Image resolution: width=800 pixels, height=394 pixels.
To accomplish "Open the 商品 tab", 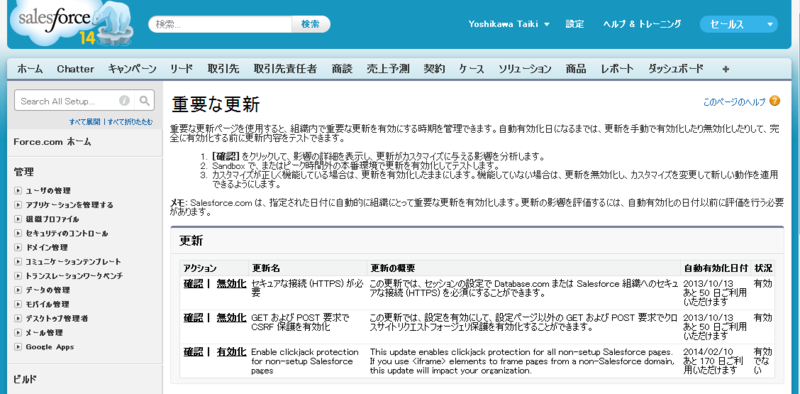I will [576, 69].
